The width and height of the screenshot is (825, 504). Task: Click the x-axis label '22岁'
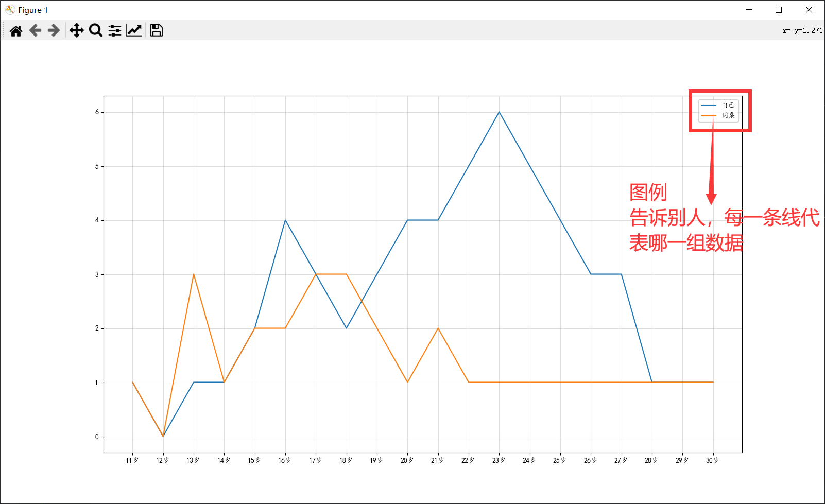pos(468,460)
